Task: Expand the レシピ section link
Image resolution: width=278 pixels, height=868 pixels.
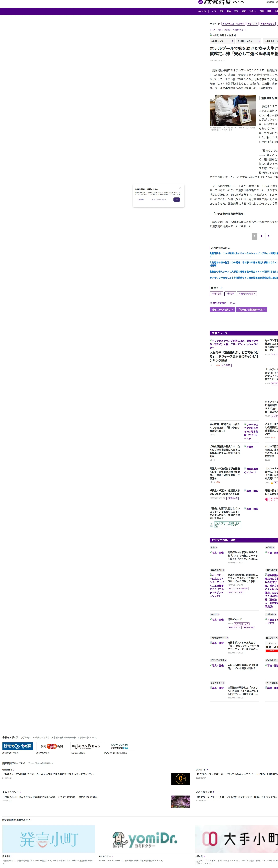Action: [x=215, y=615]
